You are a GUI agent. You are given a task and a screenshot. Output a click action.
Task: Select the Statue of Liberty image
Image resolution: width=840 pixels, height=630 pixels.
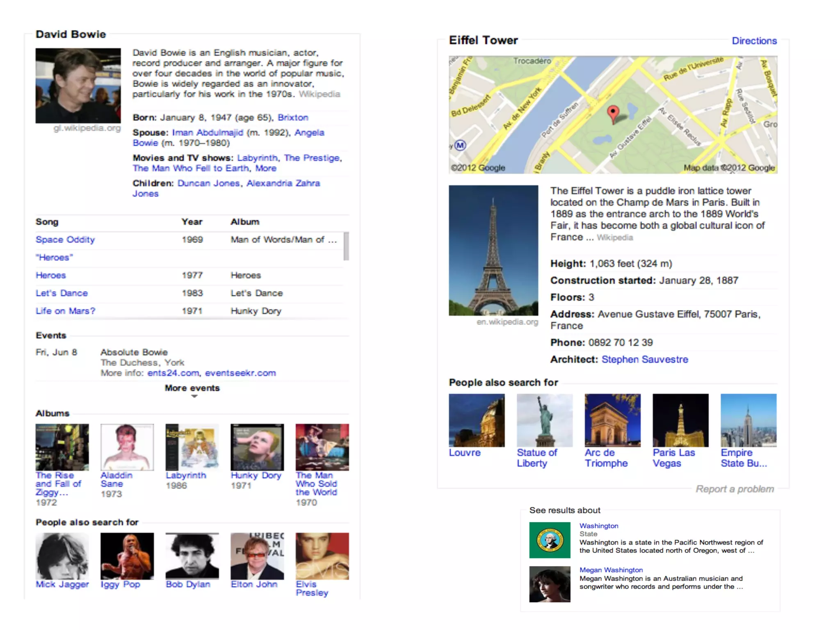point(544,420)
